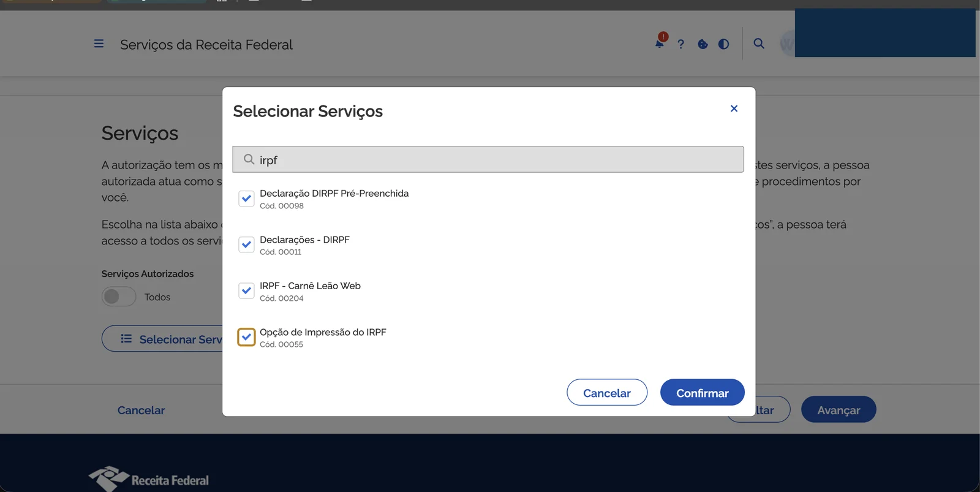Click the 'Serviços da Receita Federal' header title
This screenshot has width=980, height=492.
pos(206,45)
